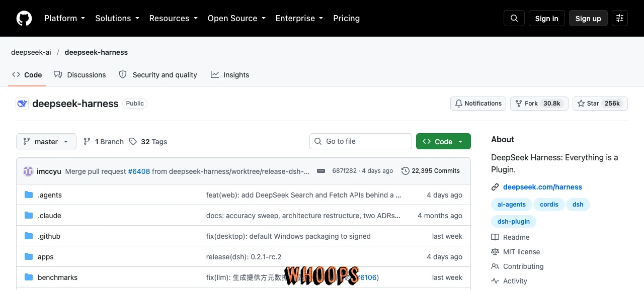Image resolution: width=644 pixels, height=290 pixels.
Task: Open commit hash 687f282
Action: tap(345, 171)
